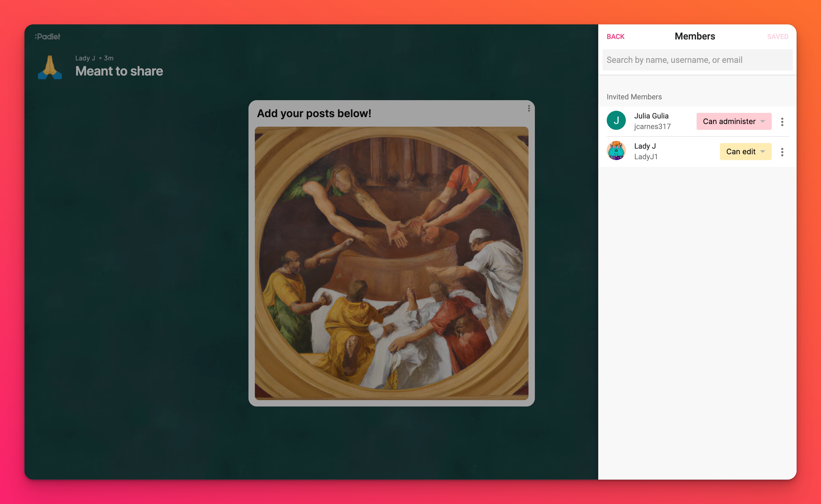Open the circular painting image in the post

point(391,263)
